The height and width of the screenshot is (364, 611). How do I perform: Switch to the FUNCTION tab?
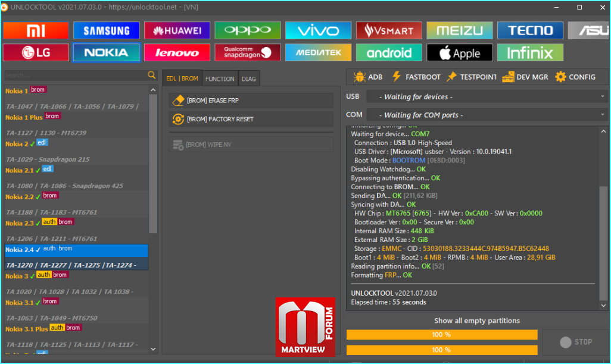point(220,79)
